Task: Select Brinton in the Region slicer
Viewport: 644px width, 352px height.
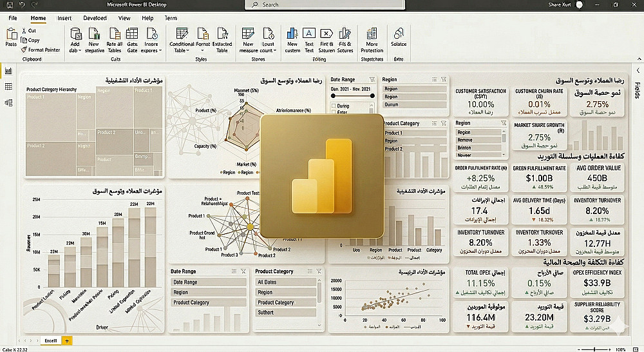Action: (x=478, y=148)
